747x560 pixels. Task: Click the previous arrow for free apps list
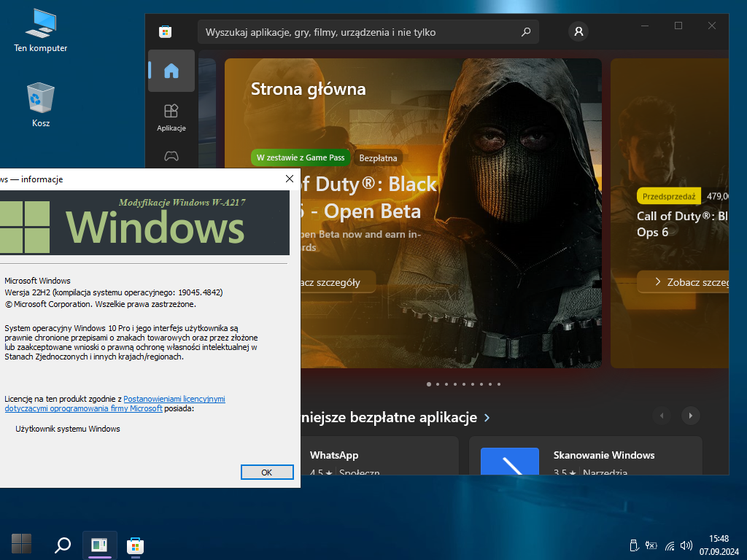(662, 416)
